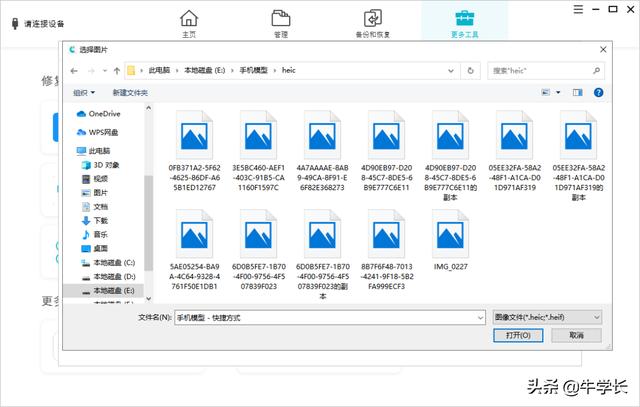Open the help question mark icon

598,93
